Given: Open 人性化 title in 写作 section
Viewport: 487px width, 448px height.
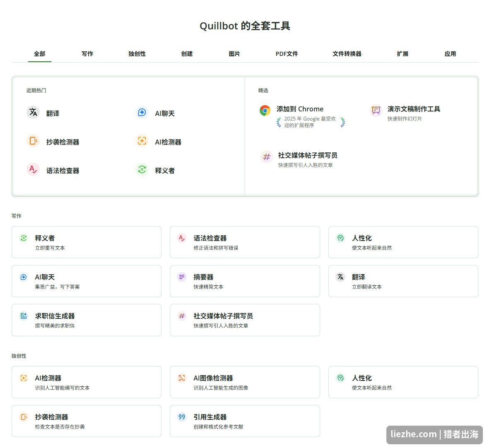Looking at the screenshot, I should (362, 238).
